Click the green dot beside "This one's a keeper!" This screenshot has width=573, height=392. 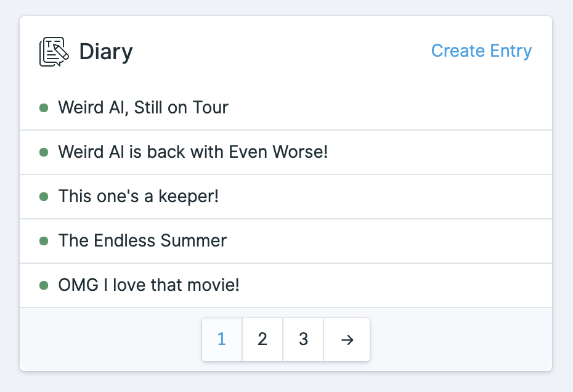pyautogui.click(x=44, y=197)
